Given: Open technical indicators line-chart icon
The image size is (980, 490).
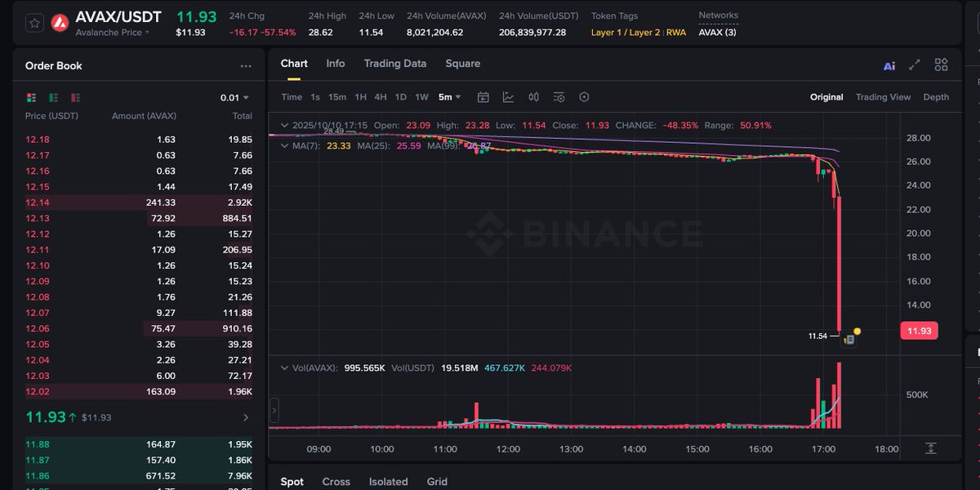Looking at the screenshot, I should pyautogui.click(x=508, y=97).
